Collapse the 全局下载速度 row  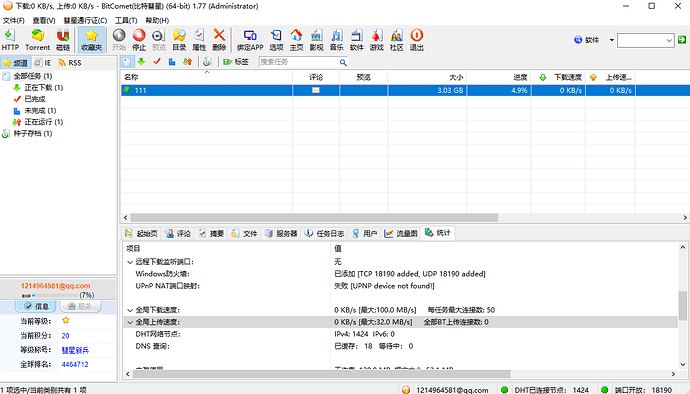(x=130, y=310)
